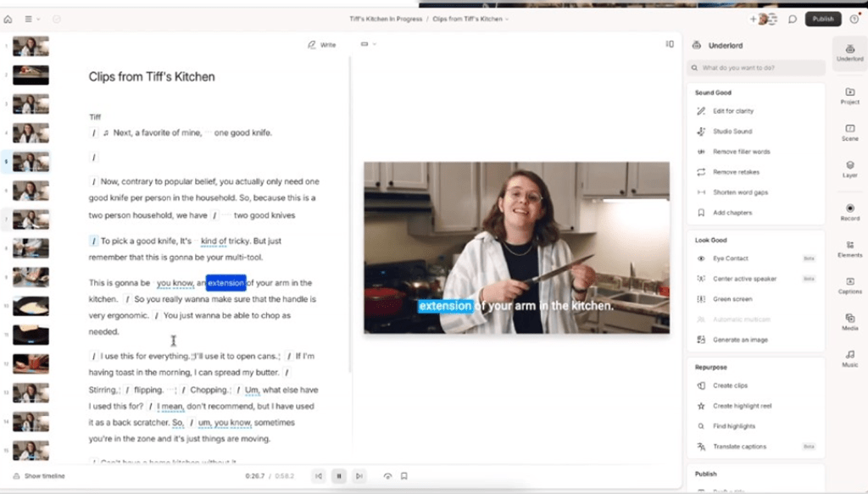
Task: Toggle the bookmark marker icon in playback bar
Action: pyautogui.click(x=404, y=476)
